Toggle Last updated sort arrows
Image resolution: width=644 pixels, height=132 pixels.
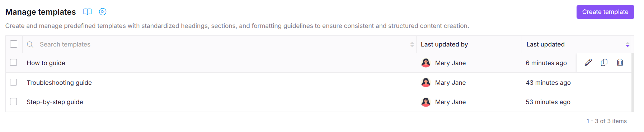[627, 45]
